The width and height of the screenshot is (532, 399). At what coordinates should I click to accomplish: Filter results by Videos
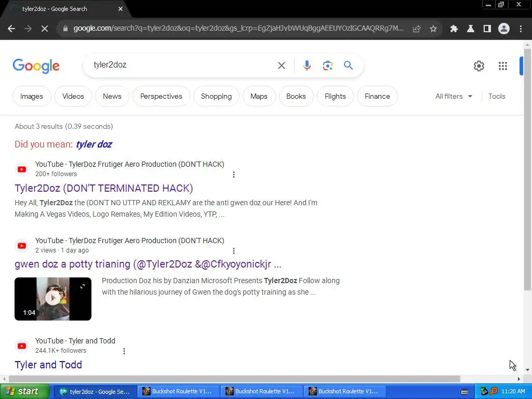coord(73,96)
